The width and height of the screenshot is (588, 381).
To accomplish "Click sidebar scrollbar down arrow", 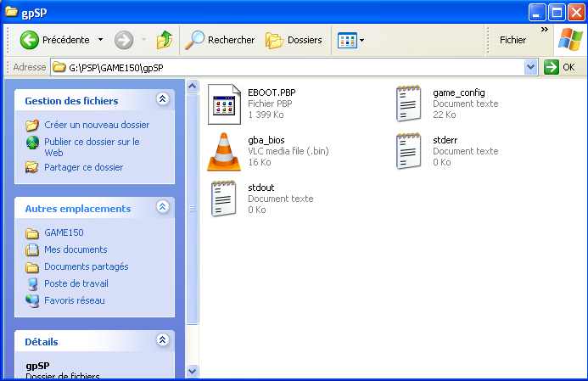I will pos(192,372).
